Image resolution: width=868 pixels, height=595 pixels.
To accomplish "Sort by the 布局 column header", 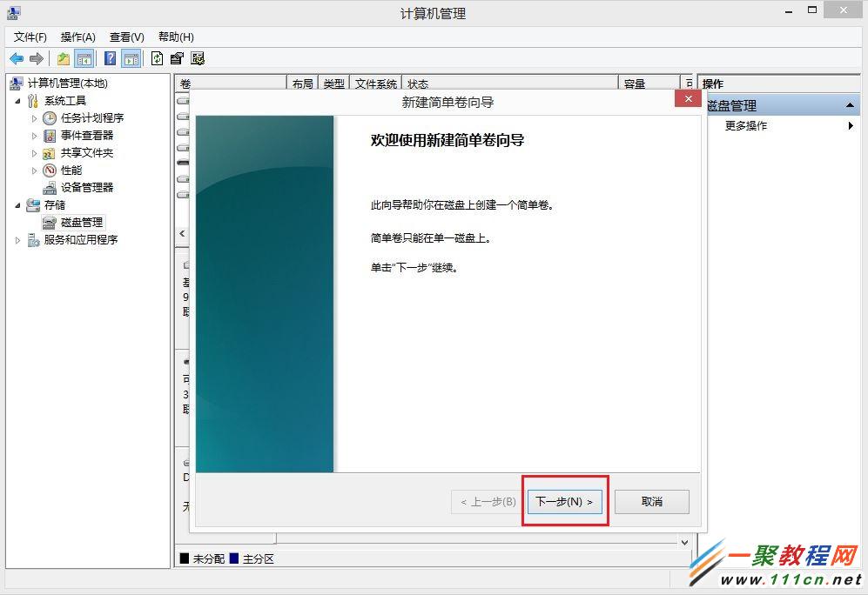I will coord(303,84).
